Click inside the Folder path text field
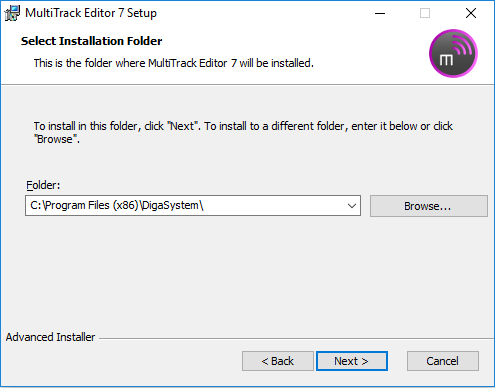 [185, 206]
